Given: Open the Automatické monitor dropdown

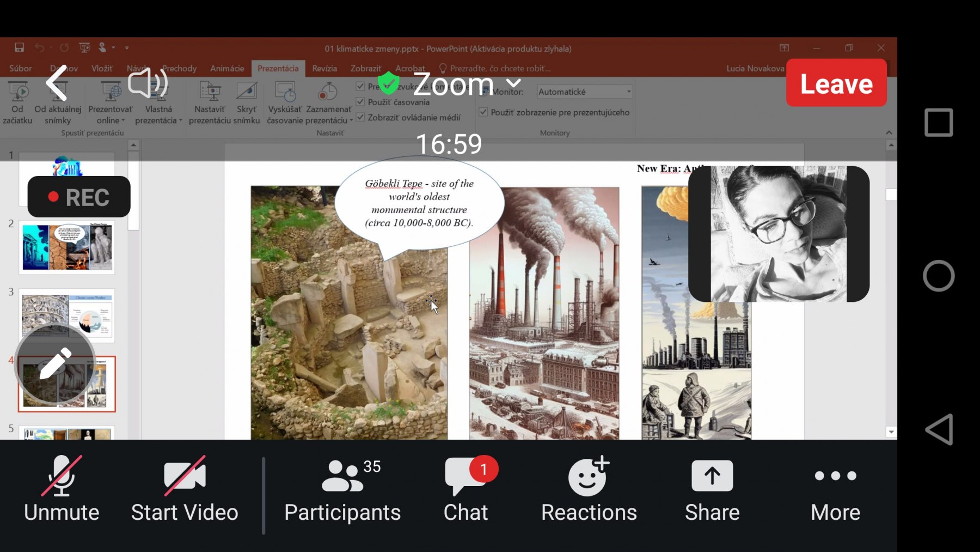Looking at the screenshot, I should pyautogui.click(x=585, y=92).
